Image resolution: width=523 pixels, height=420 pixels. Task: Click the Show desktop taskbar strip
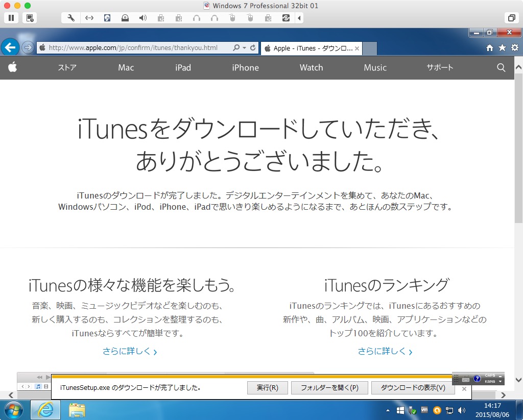coord(519,410)
